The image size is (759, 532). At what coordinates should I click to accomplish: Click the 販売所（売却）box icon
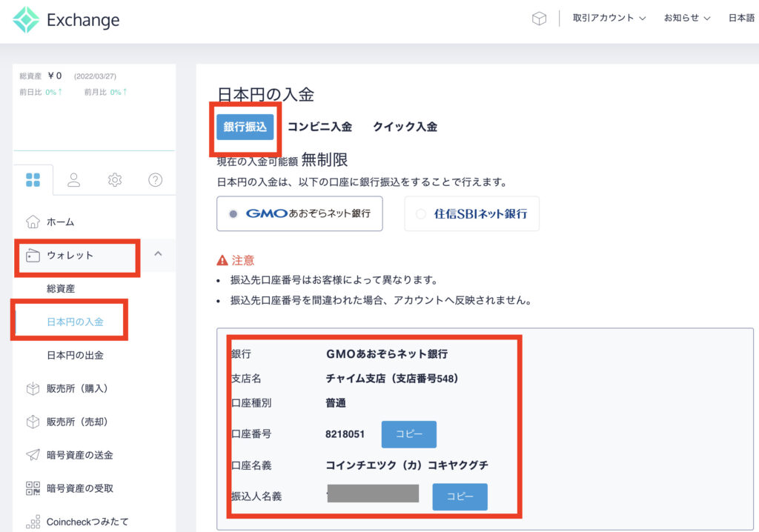(33, 422)
